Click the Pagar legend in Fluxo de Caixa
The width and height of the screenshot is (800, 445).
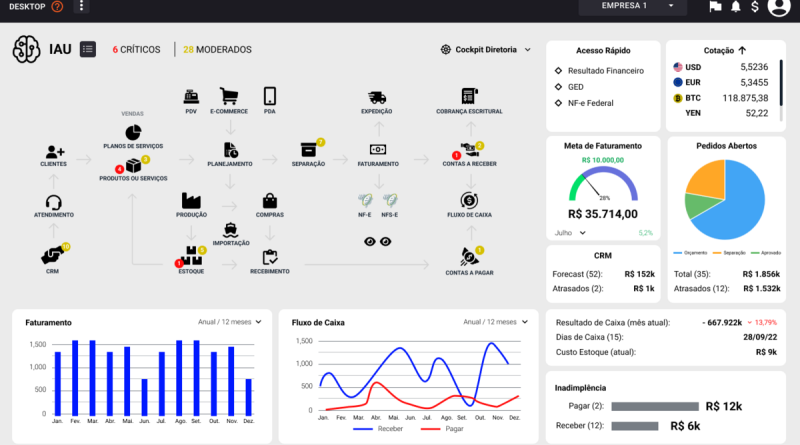[442, 429]
